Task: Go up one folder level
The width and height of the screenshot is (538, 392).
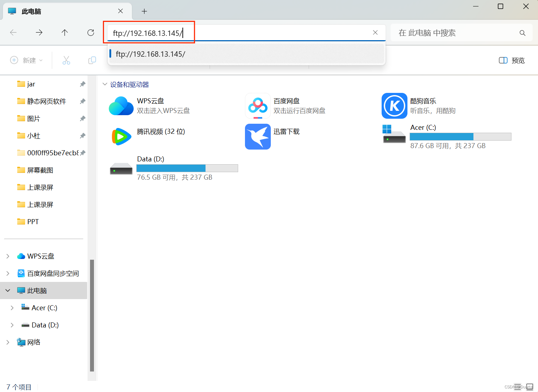Action: click(65, 33)
